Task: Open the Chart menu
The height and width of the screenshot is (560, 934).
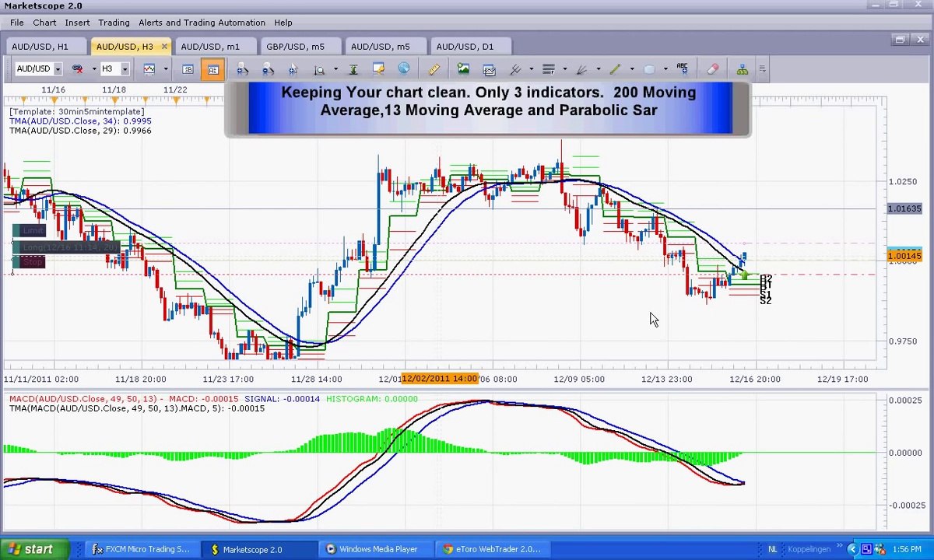Action: pyautogui.click(x=44, y=23)
